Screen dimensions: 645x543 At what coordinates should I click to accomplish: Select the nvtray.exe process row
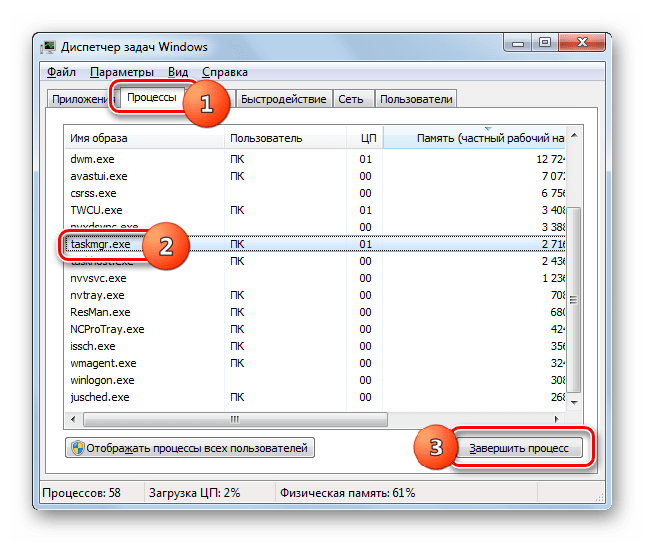click(315, 295)
